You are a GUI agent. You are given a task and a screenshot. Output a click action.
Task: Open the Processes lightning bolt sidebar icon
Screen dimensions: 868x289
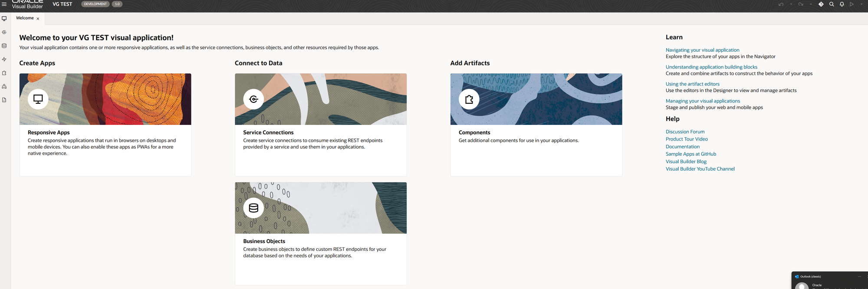(x=4, y=59)
